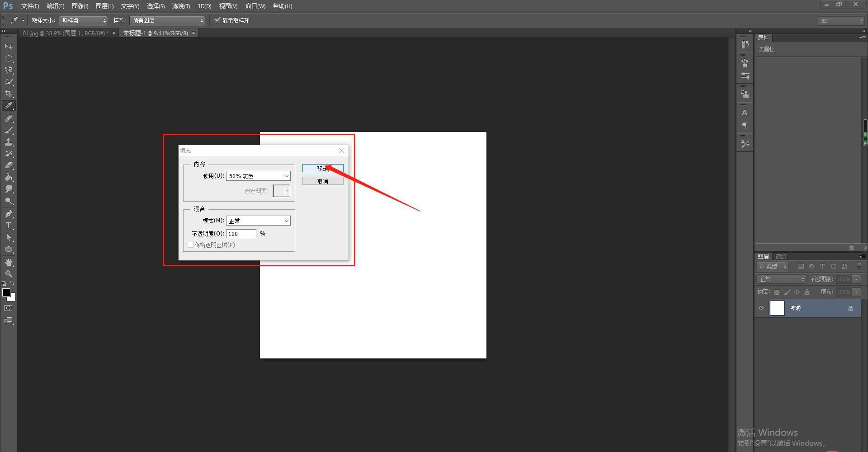
Task: Switch to the Channels panel tab
Action: click(x=781, y=256)
